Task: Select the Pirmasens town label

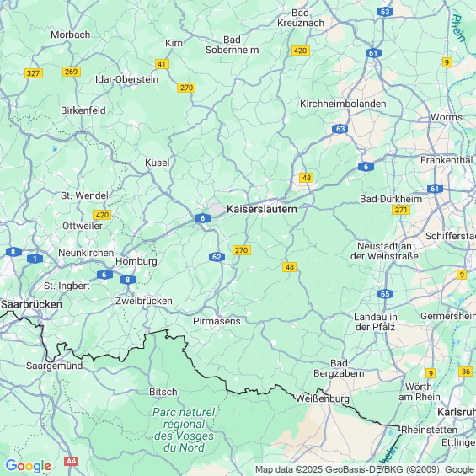Action: tap(217, 321)
